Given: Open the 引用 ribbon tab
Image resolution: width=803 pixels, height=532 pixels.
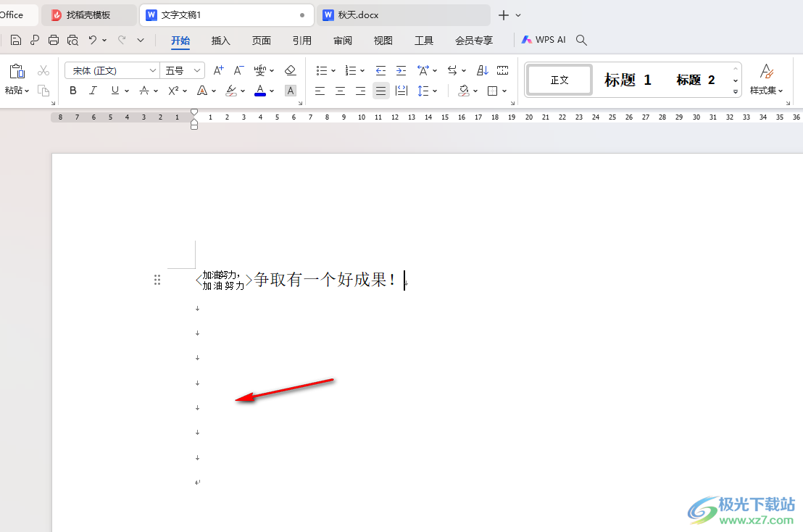Looking at the screenshot, I should click(302, 41).
